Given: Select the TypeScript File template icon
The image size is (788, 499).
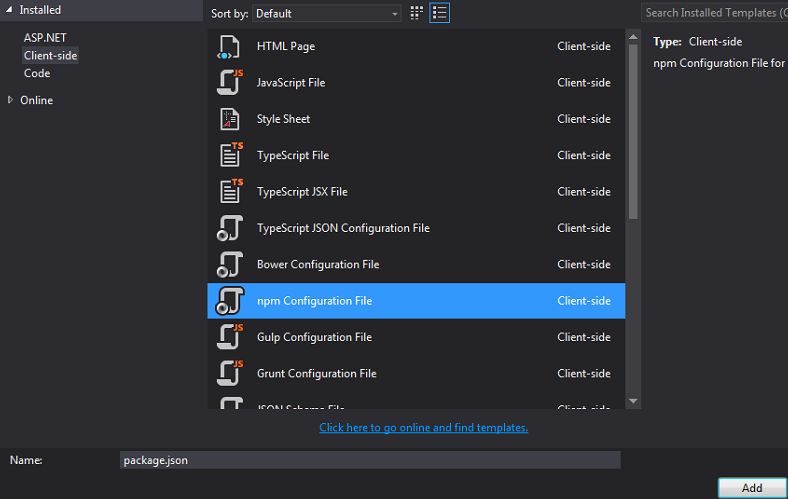Looking at the screenshot, I should 231,155.
